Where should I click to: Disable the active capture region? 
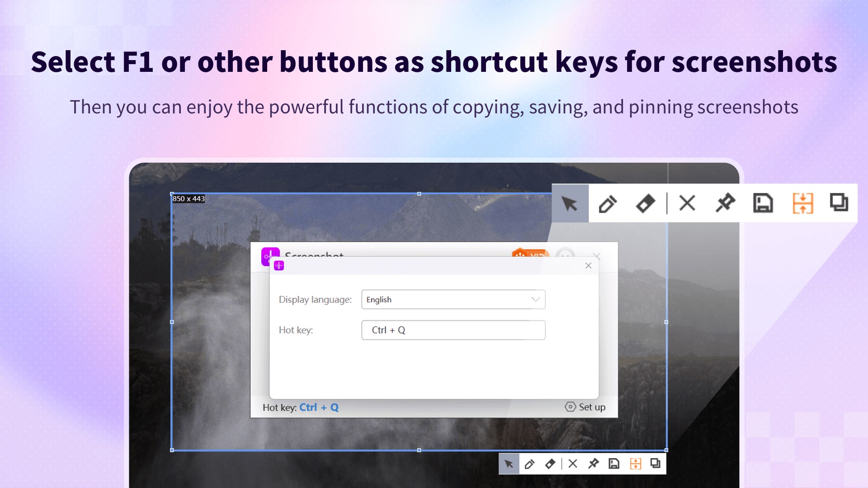pyautogui.click(x=687, y=203)
